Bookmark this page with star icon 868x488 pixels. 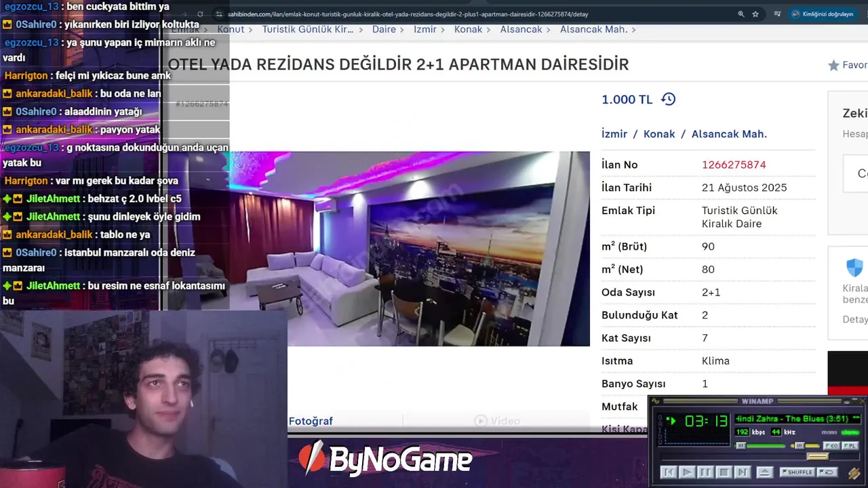[755, 14]
